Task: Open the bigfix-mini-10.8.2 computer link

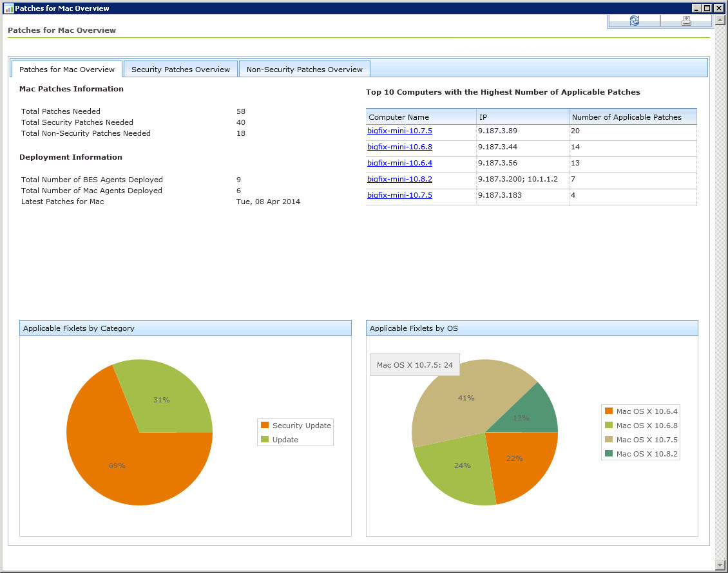Action: (x=399, y=179)
